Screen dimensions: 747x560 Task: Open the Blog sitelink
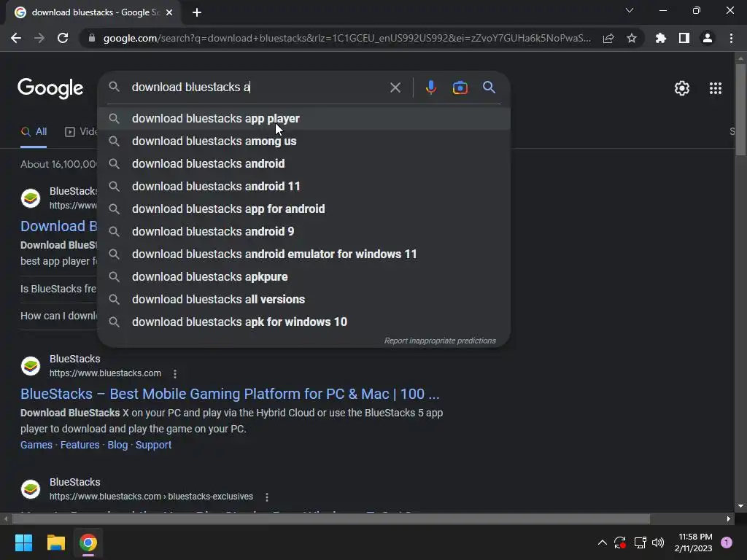(117, 445)
